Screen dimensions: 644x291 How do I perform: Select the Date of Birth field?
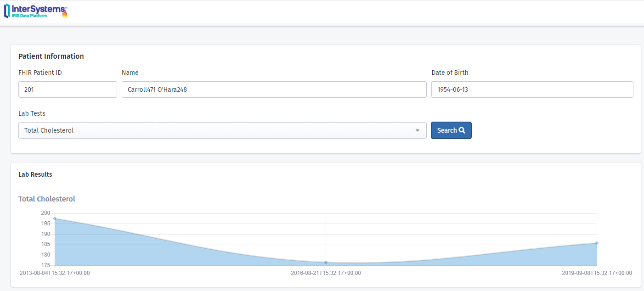532,90
